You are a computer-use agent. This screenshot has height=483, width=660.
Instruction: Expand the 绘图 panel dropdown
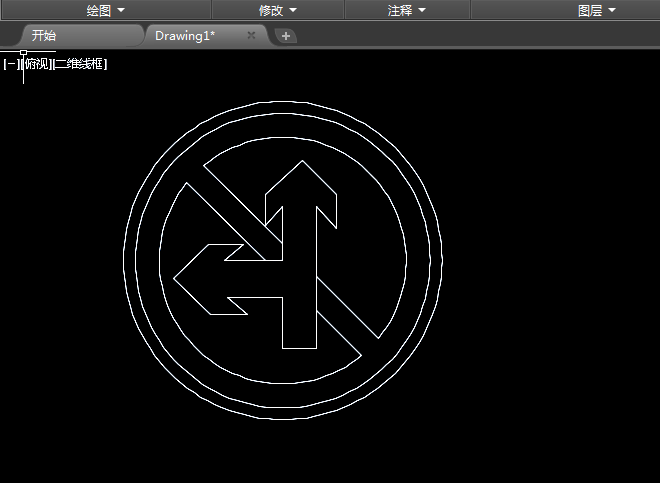(106, 10)
